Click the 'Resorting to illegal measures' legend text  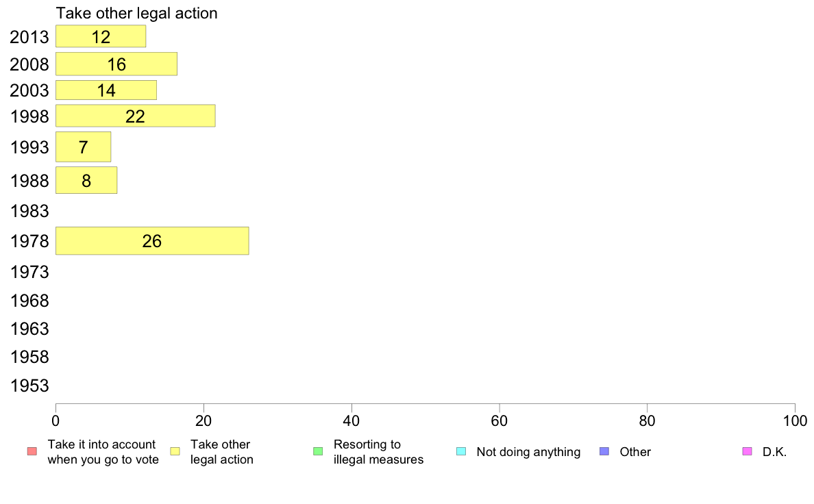coord(378,451)
